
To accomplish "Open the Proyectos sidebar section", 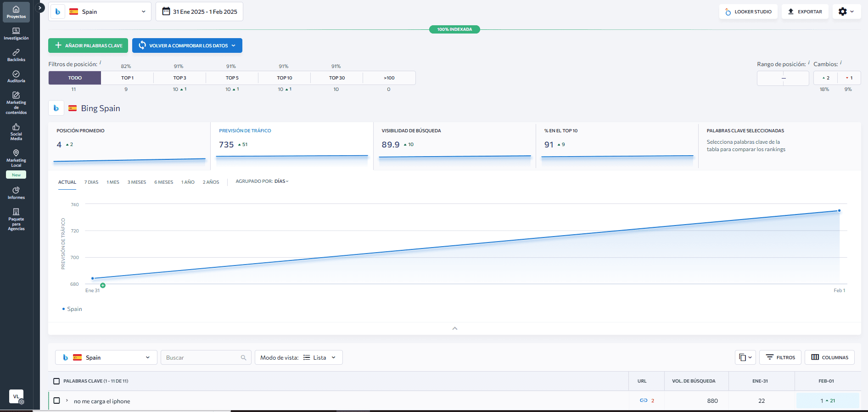I will (16, 12).
